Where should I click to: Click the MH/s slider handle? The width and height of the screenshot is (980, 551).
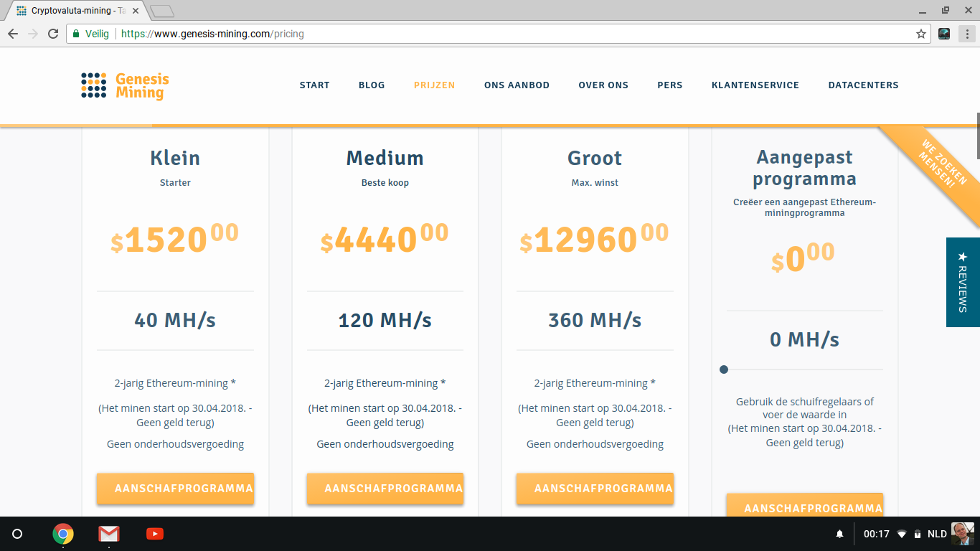(x=724, y=369)
